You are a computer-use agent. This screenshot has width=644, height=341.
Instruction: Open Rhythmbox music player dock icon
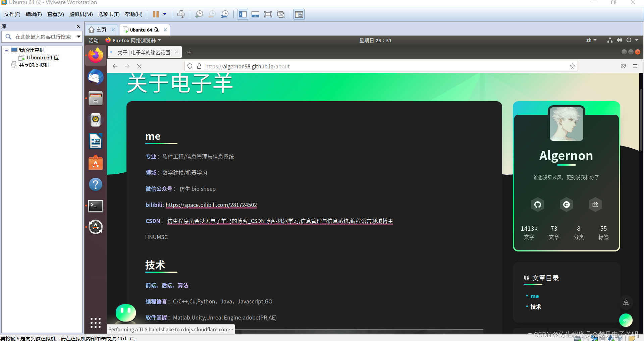pyautogui.click(x=96, y=119)
